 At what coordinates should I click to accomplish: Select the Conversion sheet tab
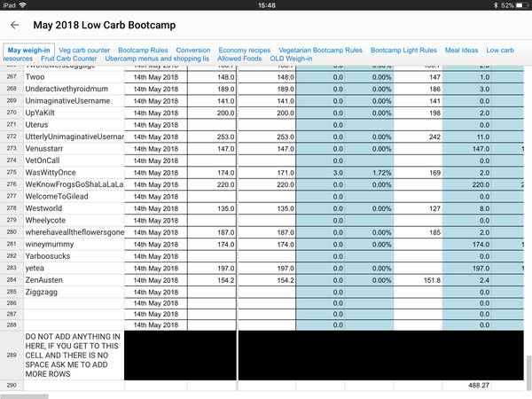click(x=193, y=51)
